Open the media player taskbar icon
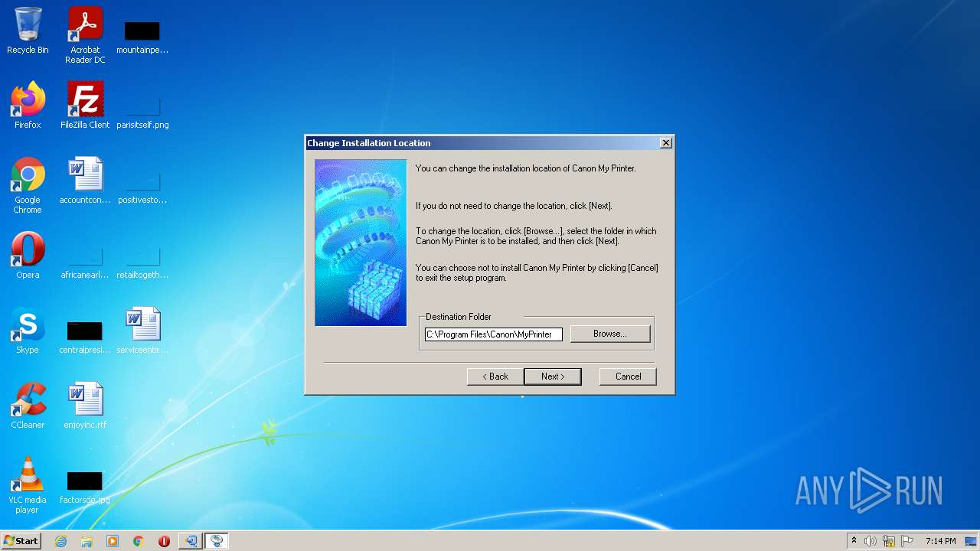 click(x=113, y=541)
